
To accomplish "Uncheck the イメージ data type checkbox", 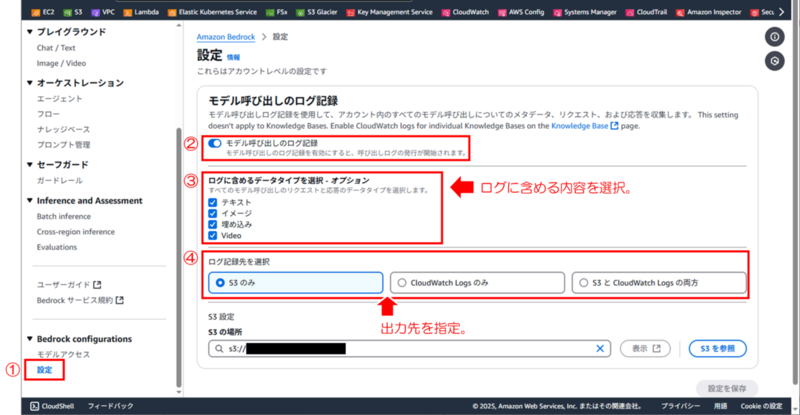I will tap(213, 213).
